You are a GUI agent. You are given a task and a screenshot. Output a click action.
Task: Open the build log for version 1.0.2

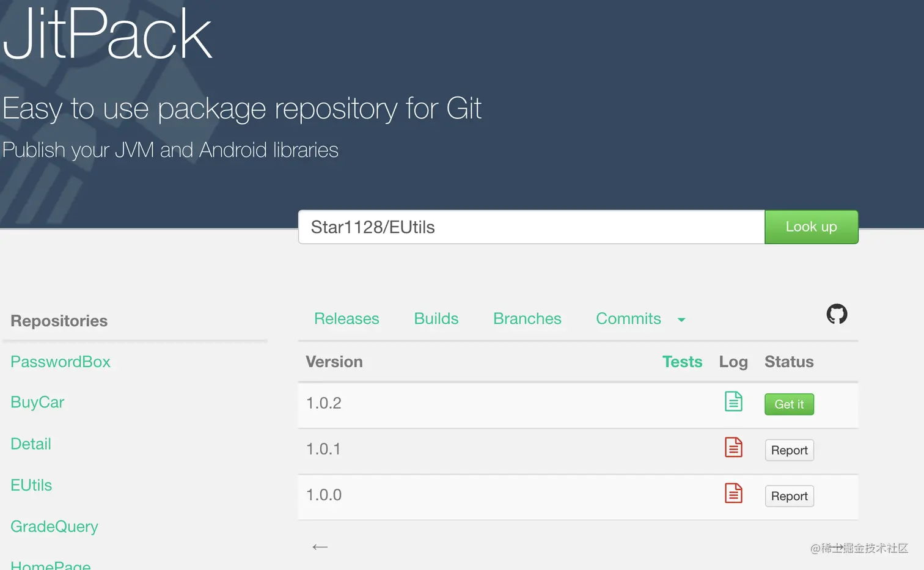point(733,401)
